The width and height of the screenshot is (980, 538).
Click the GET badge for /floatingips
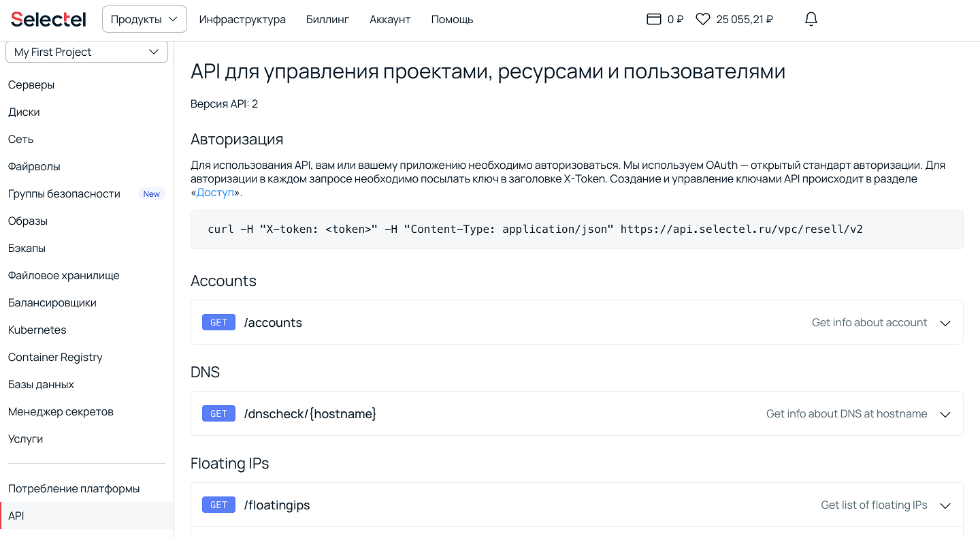click(x=218, y=505)
